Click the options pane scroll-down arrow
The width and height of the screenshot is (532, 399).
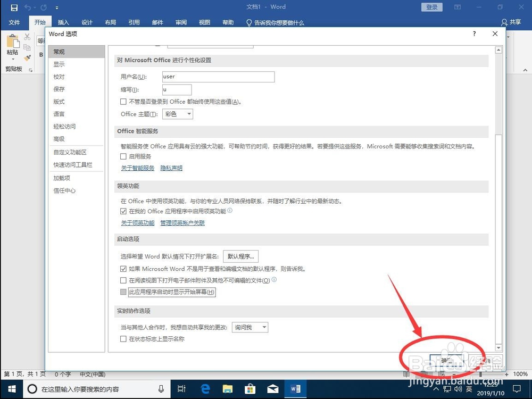[498, 348]
